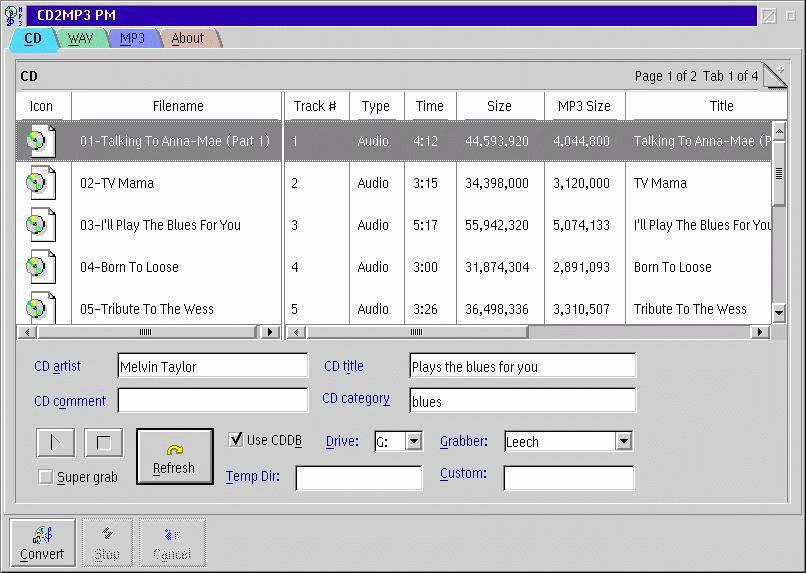The width and height of the screenshot is (806, 573).
Task: Click left arrow of filename pane scrollbar
Action: (27, 332)
